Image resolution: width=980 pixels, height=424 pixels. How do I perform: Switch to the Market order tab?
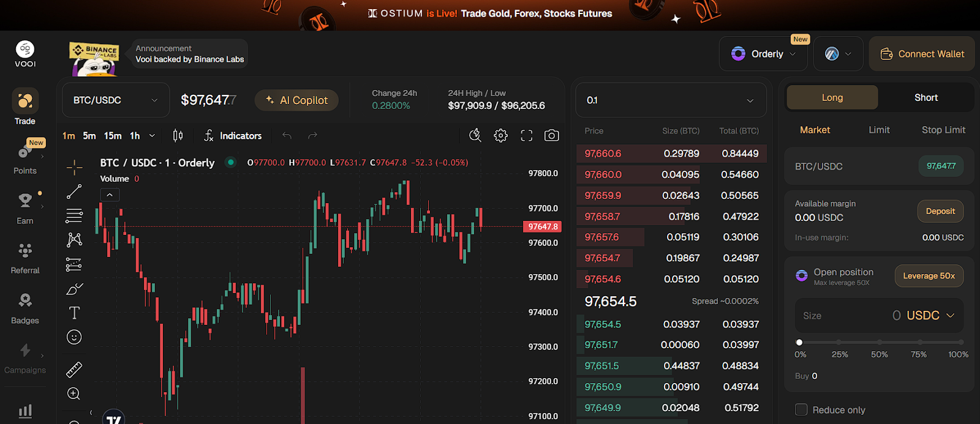[x=815, y=130]
